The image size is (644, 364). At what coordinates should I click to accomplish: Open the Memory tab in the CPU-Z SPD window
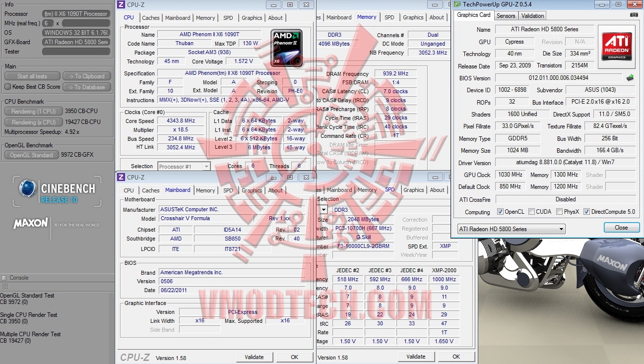point(367,190)
